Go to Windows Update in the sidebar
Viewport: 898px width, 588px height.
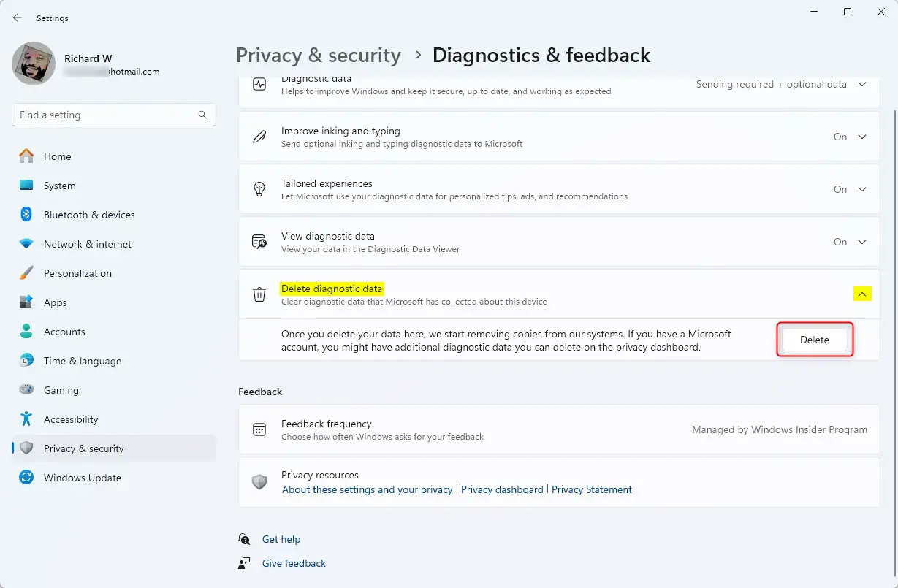click(82, 478)
